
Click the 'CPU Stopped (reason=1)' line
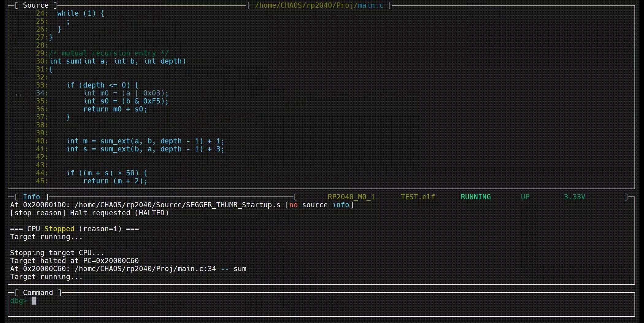pyautogui.click(x=74, y=229)
